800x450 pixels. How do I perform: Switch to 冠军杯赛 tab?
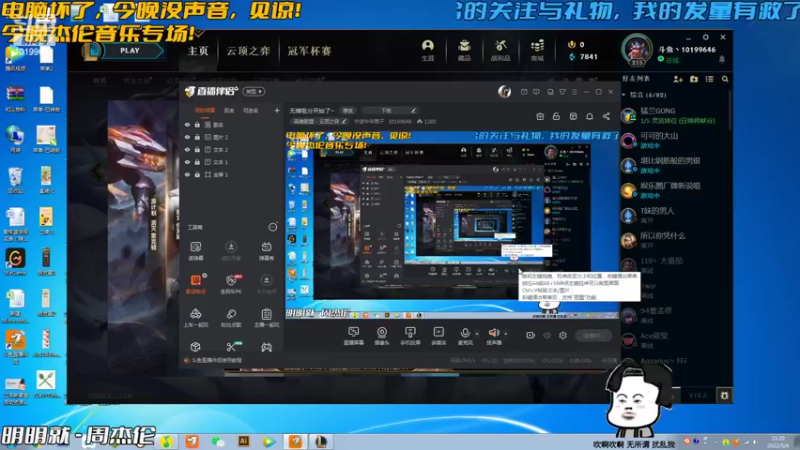point(309,51)
